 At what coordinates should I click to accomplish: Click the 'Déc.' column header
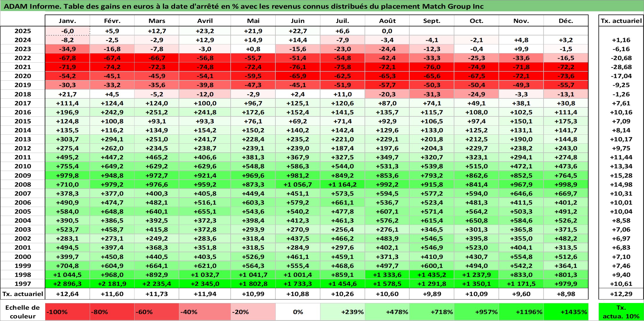coord(566,21)
